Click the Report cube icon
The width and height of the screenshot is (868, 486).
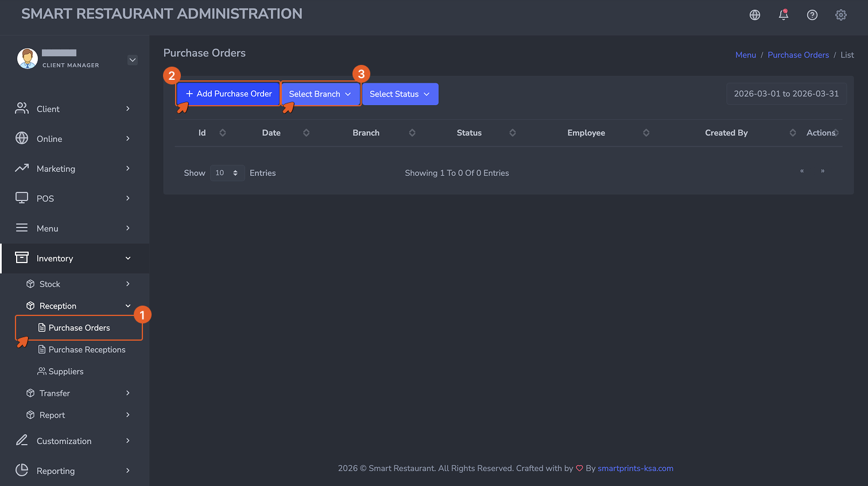(x=31, y=415)
